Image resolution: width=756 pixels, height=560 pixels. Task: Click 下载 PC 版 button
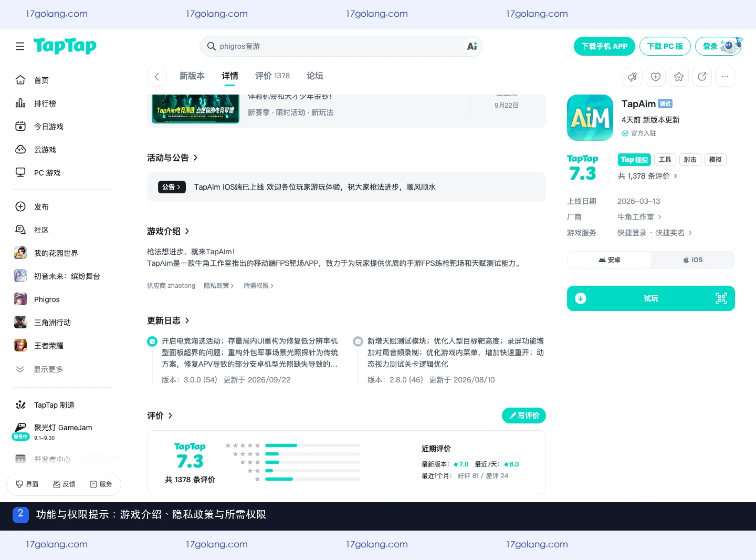point(665,46)
